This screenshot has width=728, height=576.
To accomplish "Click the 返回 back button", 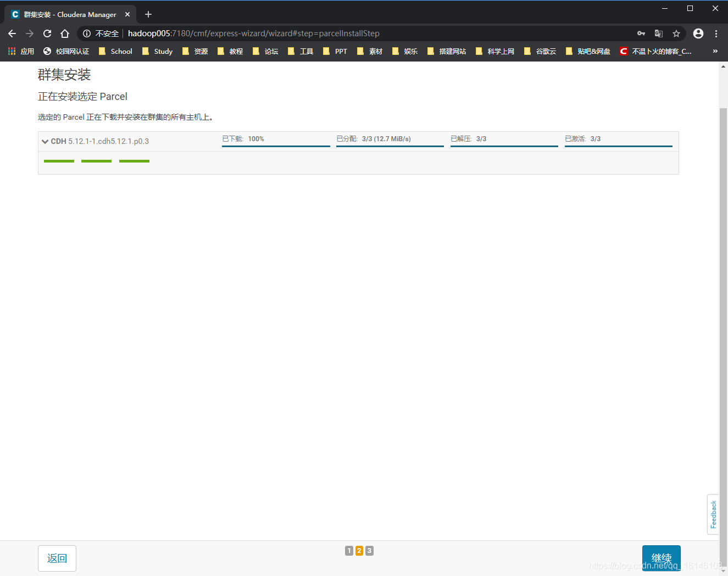I will coord(57,558).
